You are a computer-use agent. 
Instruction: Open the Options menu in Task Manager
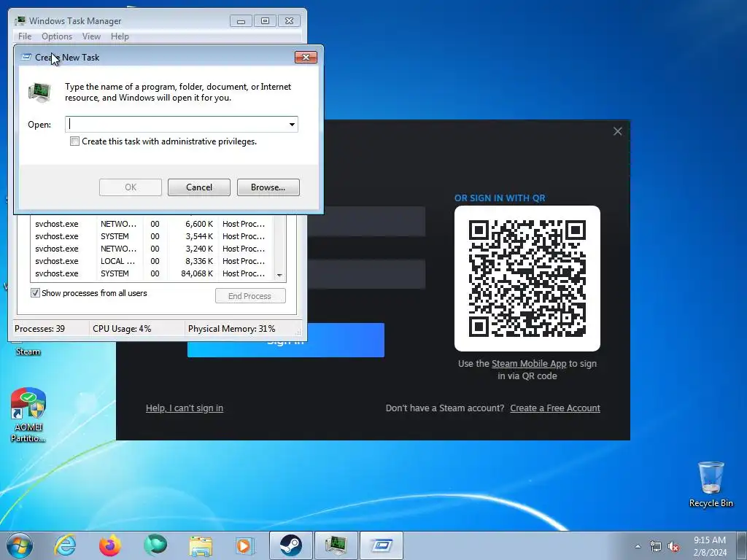click(x=57, y=36)
